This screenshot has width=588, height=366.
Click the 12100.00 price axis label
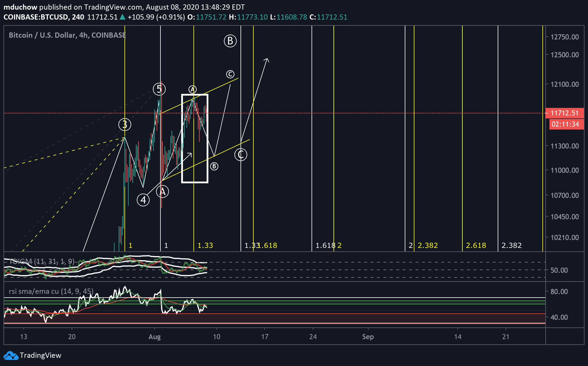coord(564,84)
